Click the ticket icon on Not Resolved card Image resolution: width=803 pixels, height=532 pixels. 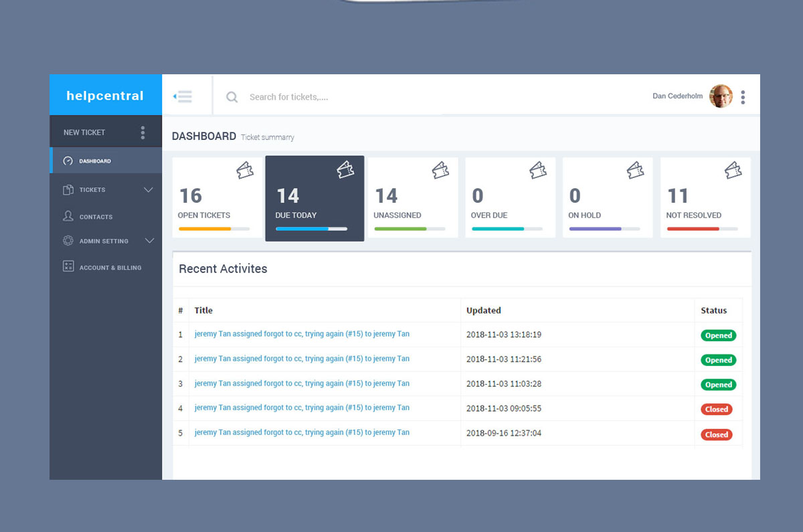tap(733, 171)
